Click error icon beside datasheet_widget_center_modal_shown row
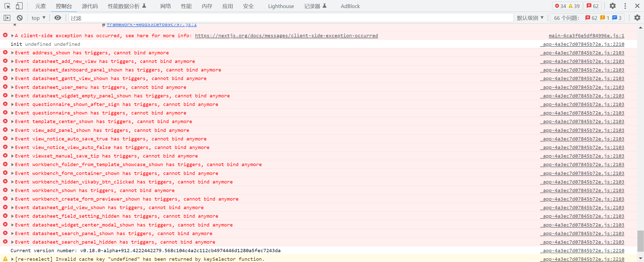 (5, 224)
